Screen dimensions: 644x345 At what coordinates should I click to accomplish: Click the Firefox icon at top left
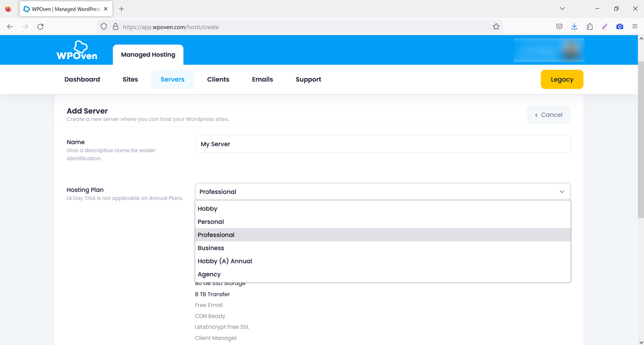click(8, 9)
